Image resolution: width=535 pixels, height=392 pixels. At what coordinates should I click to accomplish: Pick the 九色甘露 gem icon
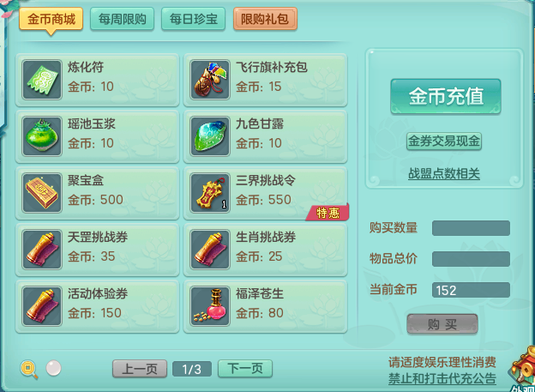tap(210, 136)
